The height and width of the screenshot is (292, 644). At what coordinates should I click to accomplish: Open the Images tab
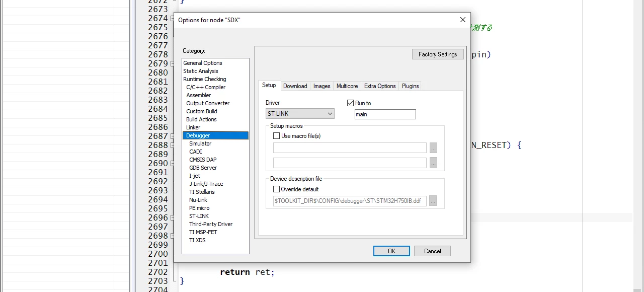pyautogui.click(x=322, y=86)
